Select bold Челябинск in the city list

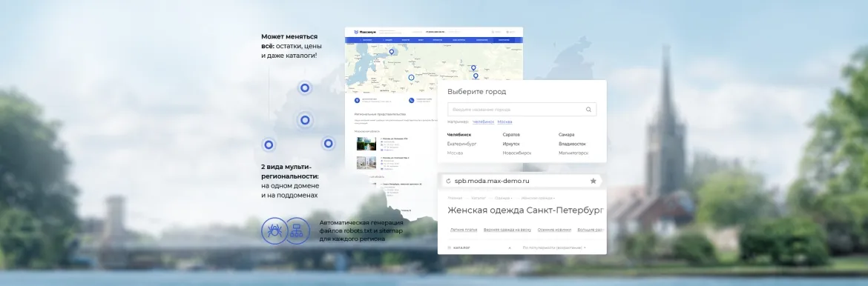pyautogui.click(x=459, y=134)
